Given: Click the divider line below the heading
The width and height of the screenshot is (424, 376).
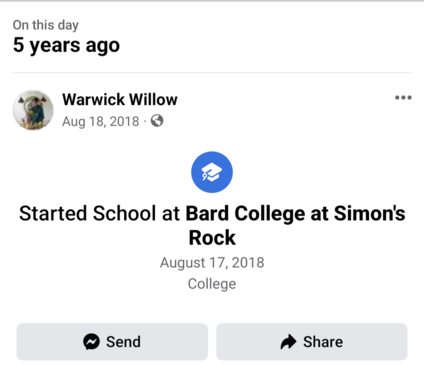Looking at the screenshot, I should [x=212, y=72].
